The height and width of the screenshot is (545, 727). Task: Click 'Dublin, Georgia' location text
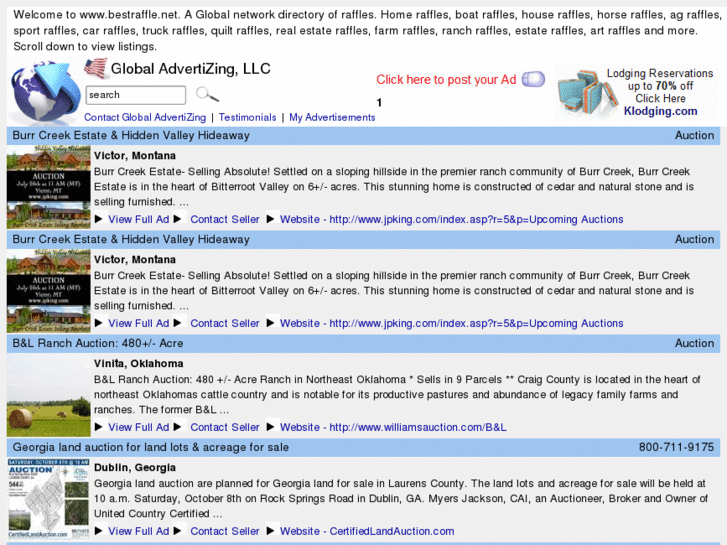pos(135,468)
